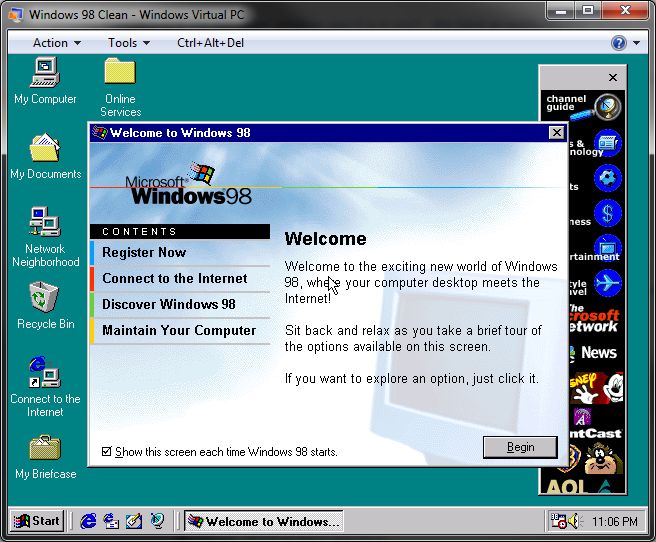The width and height of the screenshot is (656, 542).
Task: Open the entertainment channel icon
Action: click(607, 248)
